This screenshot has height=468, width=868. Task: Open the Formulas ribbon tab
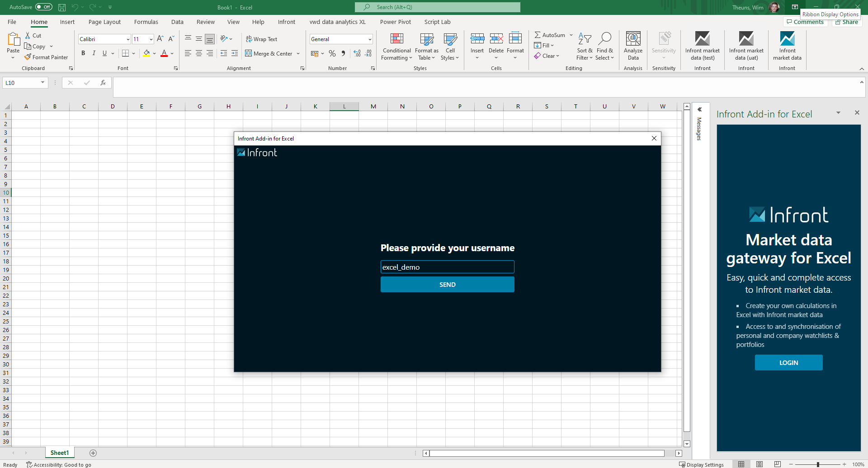pyautogui.click(x=146, y=22)
